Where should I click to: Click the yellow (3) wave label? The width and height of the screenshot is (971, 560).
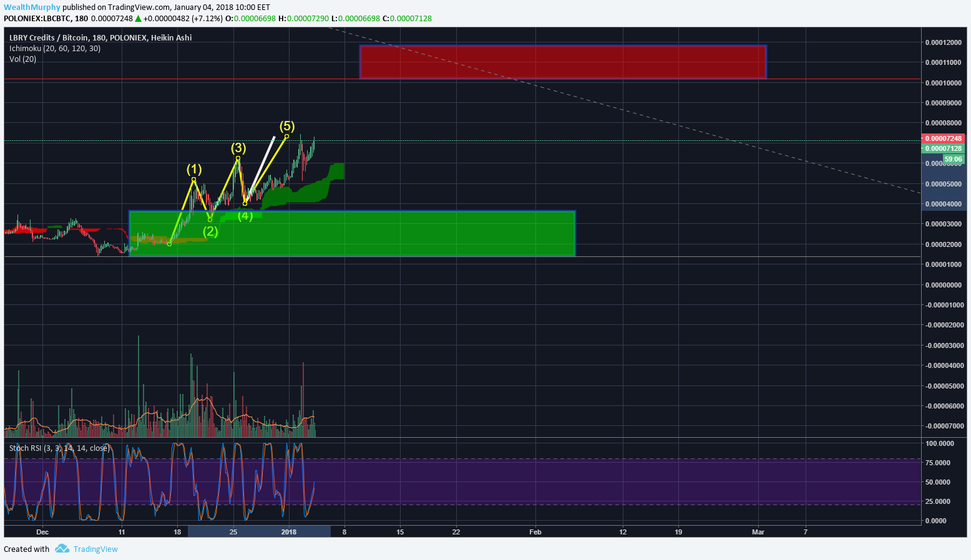pyautogui.click(x=238, y=148)
